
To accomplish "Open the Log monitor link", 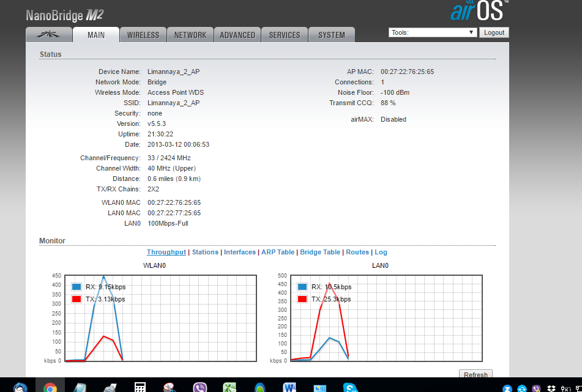I will point(381,252).
